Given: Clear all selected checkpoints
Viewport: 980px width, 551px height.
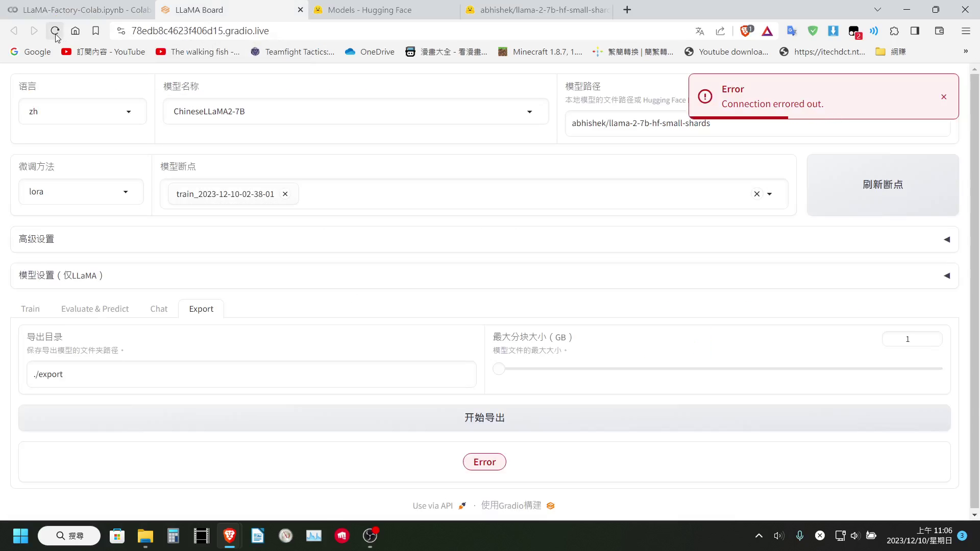Looking at the screenshot, I should pyautogui.click(x=757, y=194).
